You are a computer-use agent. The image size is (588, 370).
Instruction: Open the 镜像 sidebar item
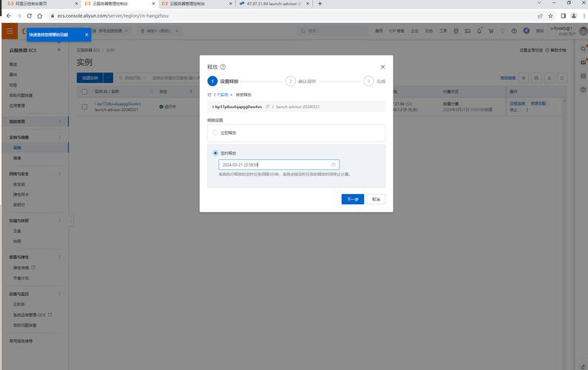coord(17,158)
